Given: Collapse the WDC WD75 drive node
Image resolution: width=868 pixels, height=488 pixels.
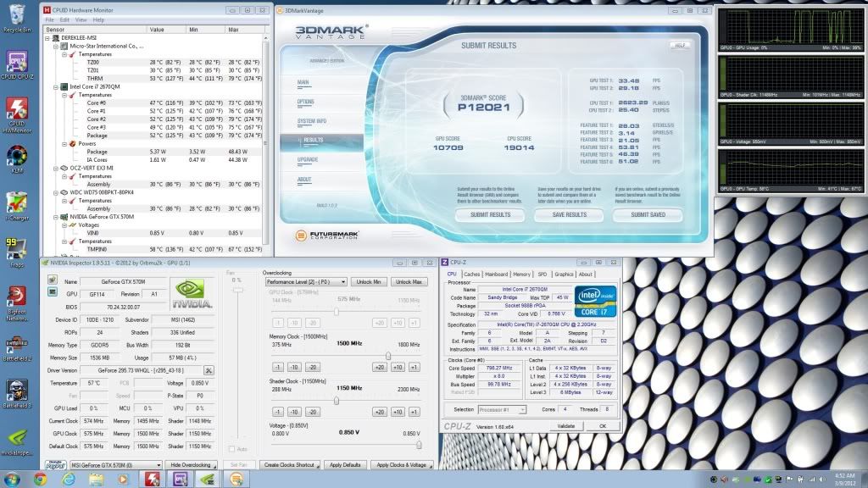Looking at the screenshot, I should (x=56, y=192).
